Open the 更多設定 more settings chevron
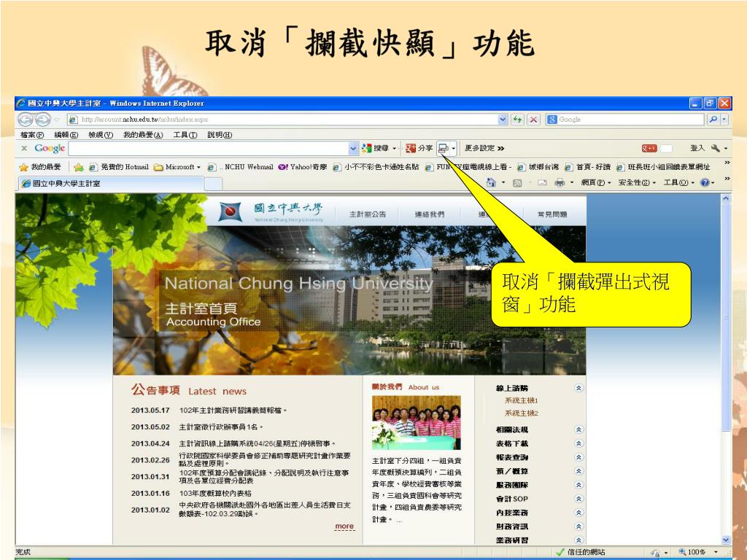 pos(484,149)
